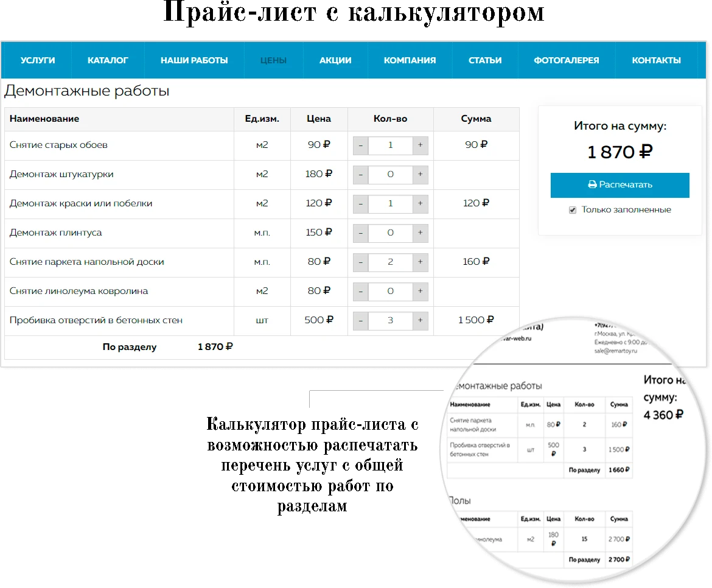Decrease quantity for Снятие паркета напольной доски
Viewport: 712px width, 588px height.
[360, 262]
